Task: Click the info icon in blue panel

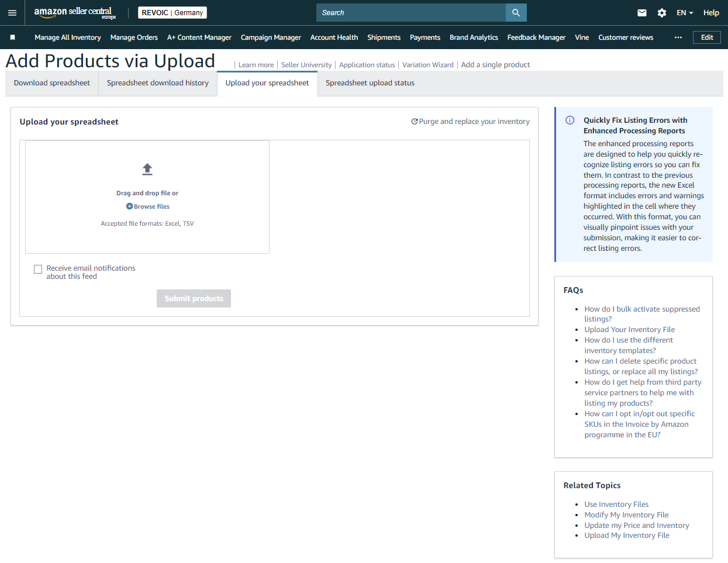Action: pyautogui.click(x=570, y=120)
